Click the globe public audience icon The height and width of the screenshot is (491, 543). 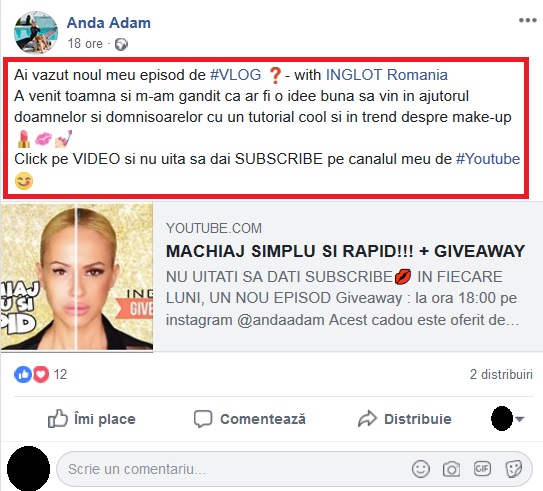[x=121, y=44]
